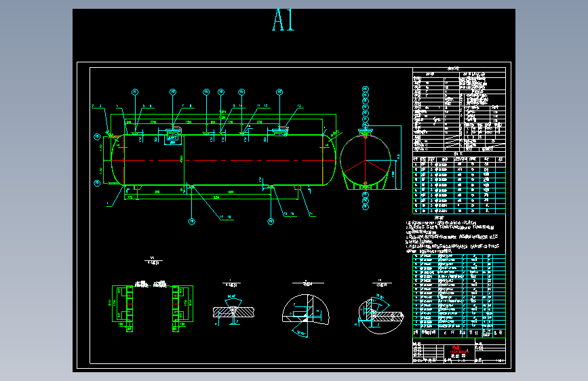This screenshot has height=381, width=588.
Task: Click the cyan "A1" sheet size label
Action: [x=283, y=20]
